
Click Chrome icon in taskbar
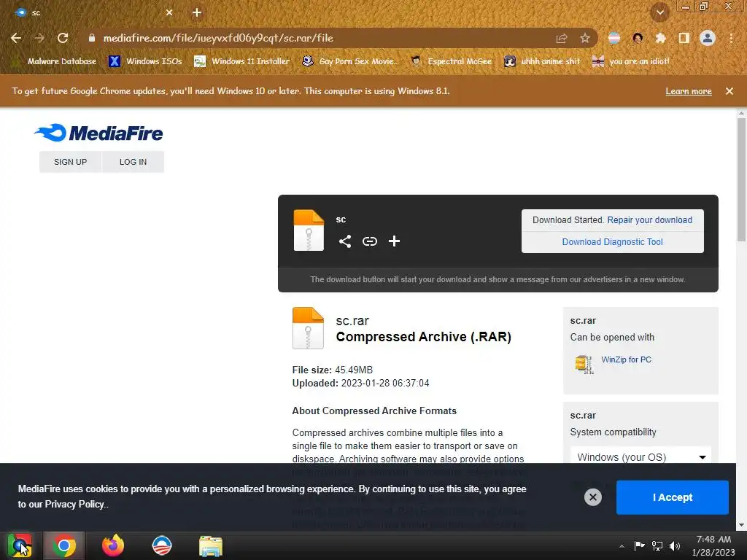click(x=64, y=545)
